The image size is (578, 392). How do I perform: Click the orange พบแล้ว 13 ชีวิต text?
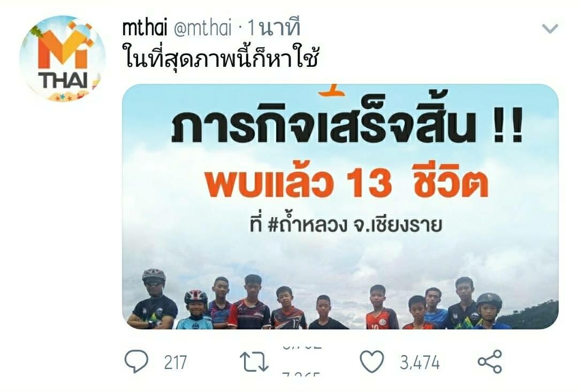[347, 183]
